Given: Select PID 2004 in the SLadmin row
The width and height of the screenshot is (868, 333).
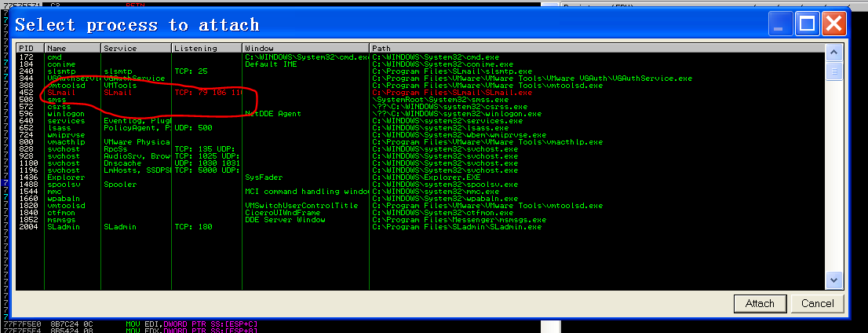Looking at the screenshot, I should click(x=27, y=227).
